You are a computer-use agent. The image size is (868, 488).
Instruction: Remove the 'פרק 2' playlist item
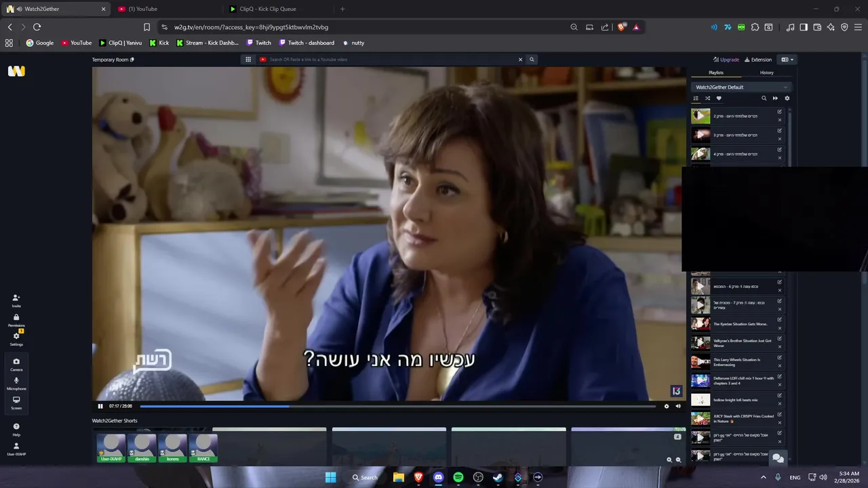pyautogui.click(x=780, y=120)
